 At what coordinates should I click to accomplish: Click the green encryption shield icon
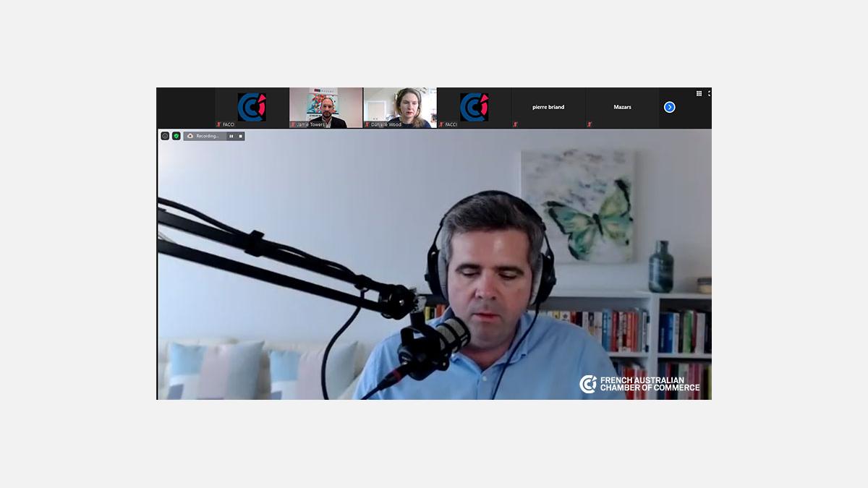[176, 136]
